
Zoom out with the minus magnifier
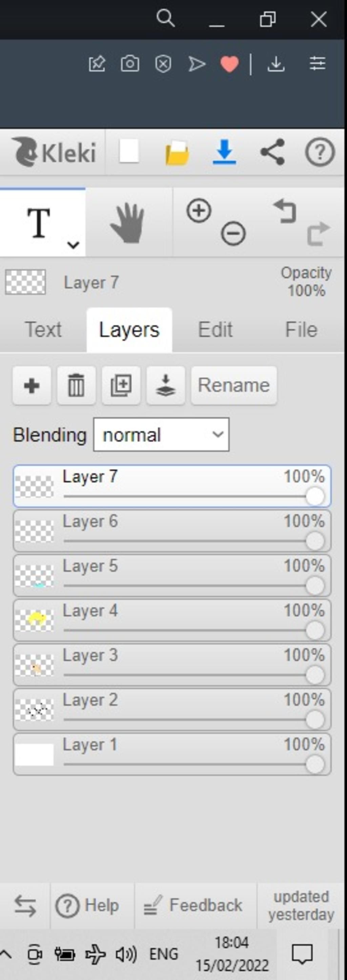coord(233,233)
